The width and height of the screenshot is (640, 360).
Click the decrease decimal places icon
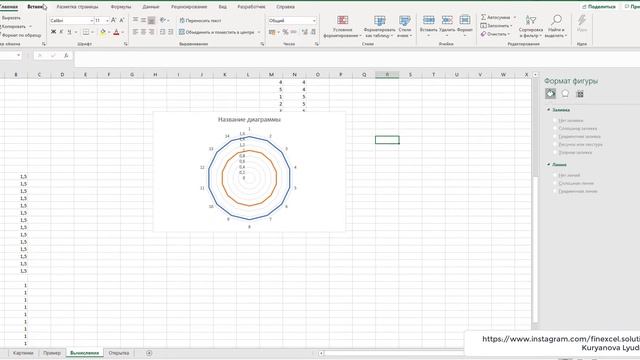313,32
